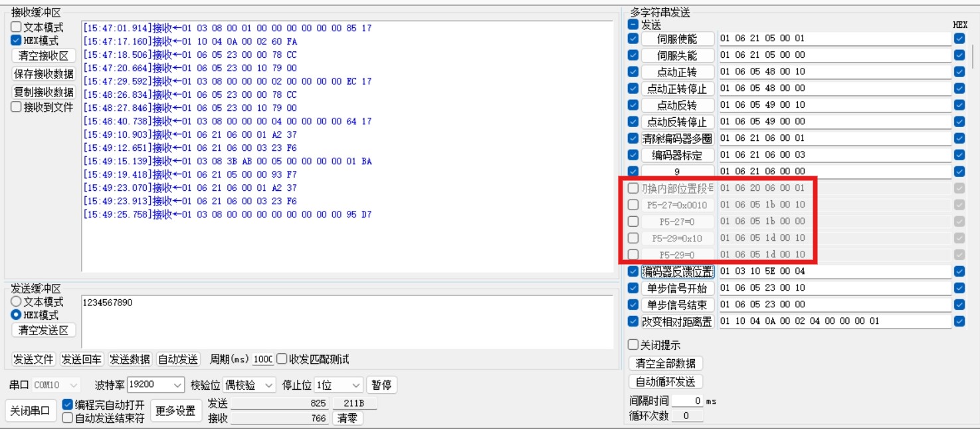Click the 间隔时间 input field
Viewport: 980px width, 429px height.
pos(688,401)
